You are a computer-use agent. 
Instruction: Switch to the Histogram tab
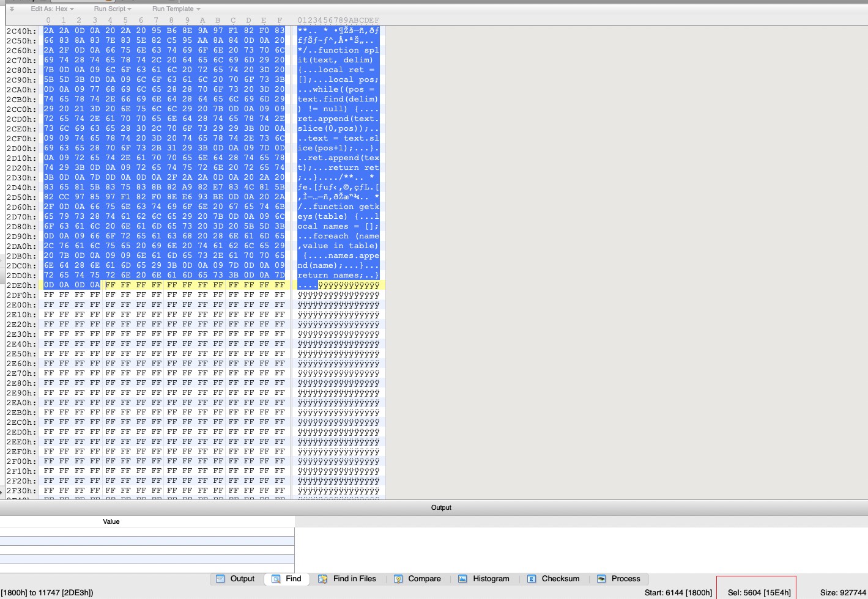pyautogui.click(x=491, y=579)
